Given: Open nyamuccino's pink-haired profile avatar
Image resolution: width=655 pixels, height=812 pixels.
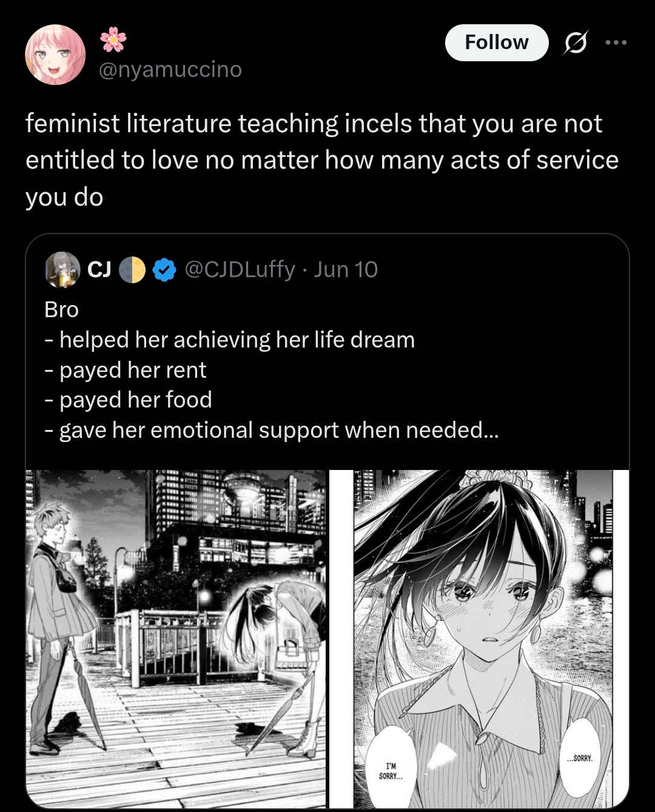Looking at the screenshot, I should point(55,55).
